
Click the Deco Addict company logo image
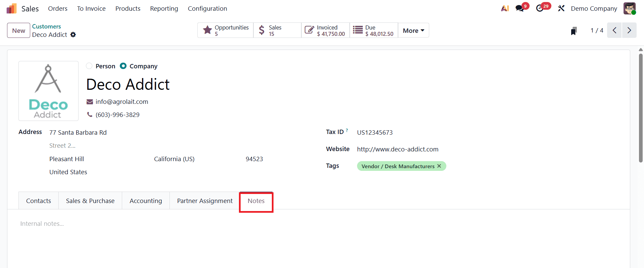48,91
